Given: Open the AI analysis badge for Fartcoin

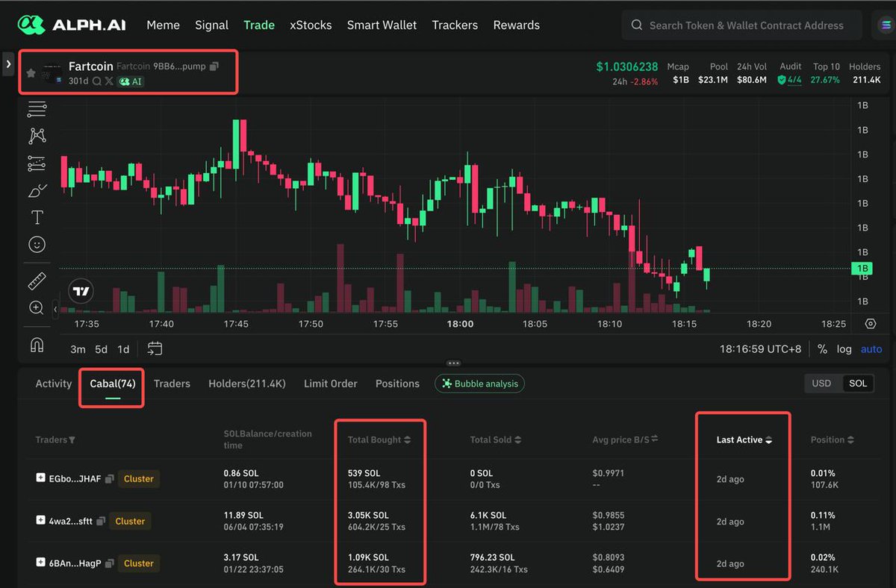Looking at the screenshot, I should [131, 81].
